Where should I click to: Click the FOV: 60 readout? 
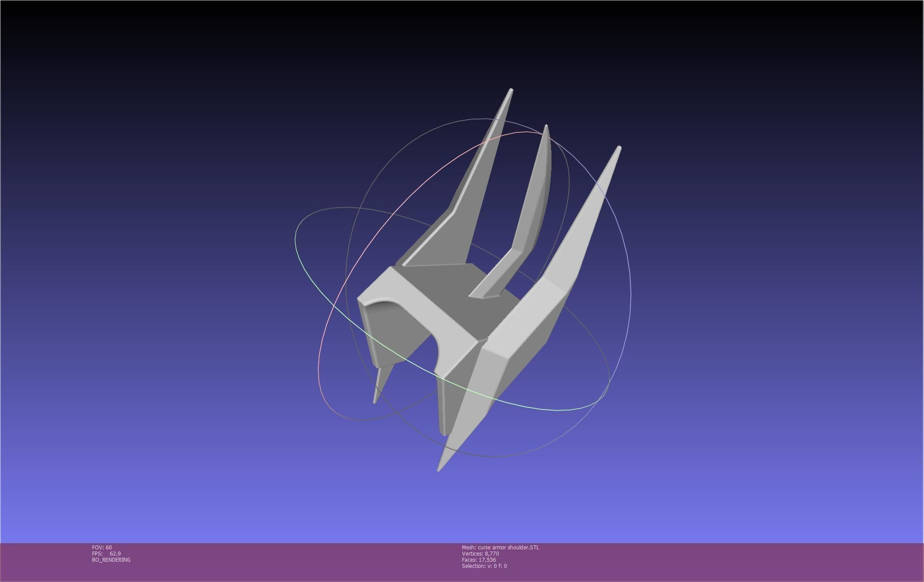tap(102, 547)
